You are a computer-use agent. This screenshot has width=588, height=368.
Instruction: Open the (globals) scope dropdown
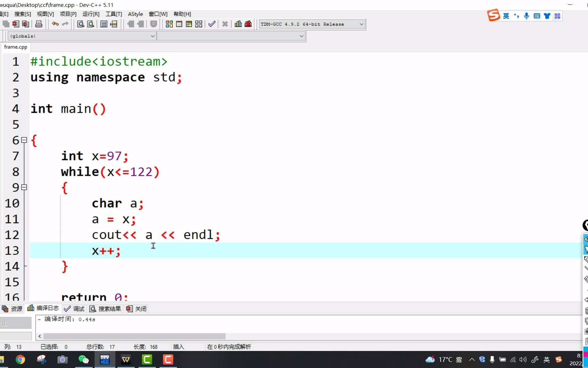[x=82, y=36]
